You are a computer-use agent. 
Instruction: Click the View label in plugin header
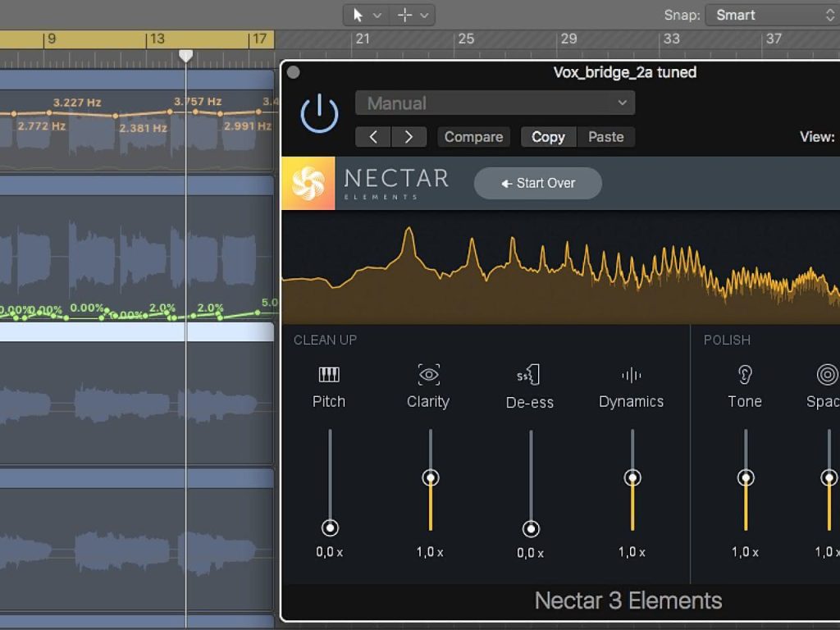pyautogui.click(x=817, y=137)
